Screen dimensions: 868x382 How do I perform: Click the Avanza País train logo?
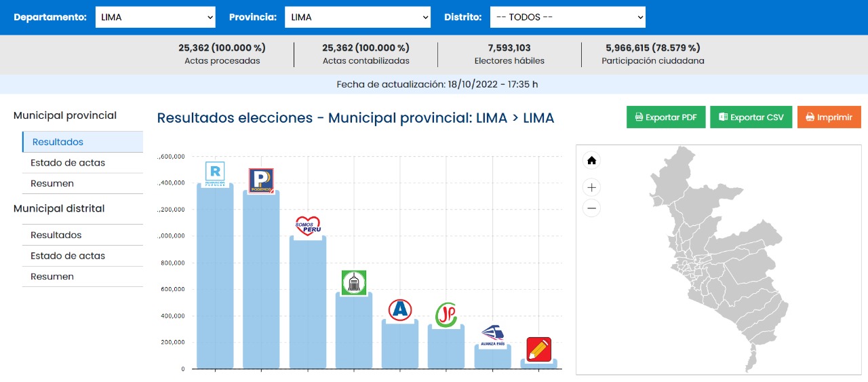(x=492, y=335)
